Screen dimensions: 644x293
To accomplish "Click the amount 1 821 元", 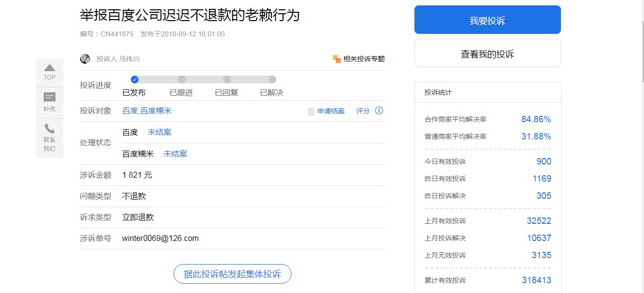I will [x=137, y=175].
